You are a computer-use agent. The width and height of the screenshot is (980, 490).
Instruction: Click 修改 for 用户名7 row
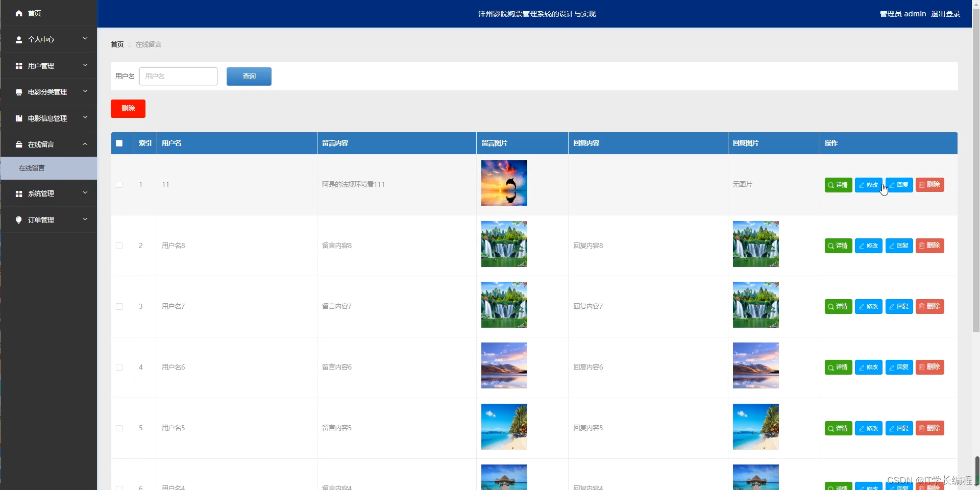click(x=868, y=306)
